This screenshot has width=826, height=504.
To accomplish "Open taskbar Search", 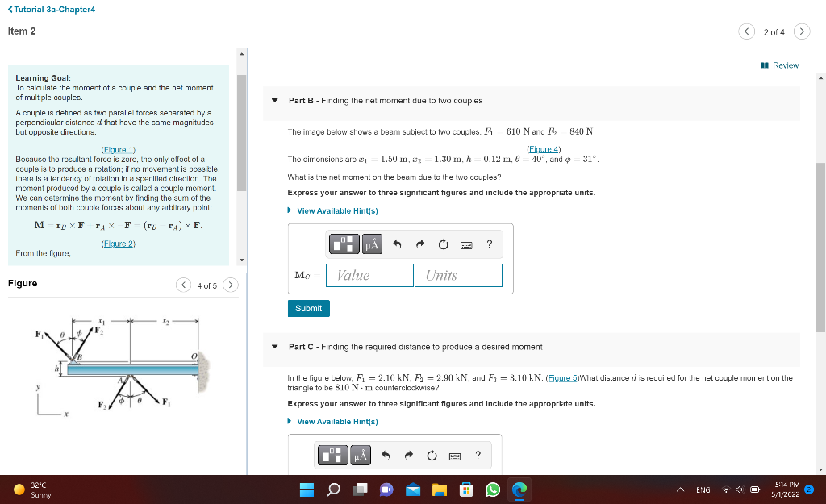I will coord(333,489).
